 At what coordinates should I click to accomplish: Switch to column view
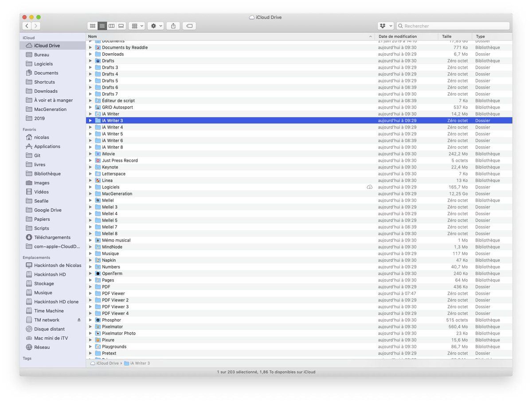point(112,26)
